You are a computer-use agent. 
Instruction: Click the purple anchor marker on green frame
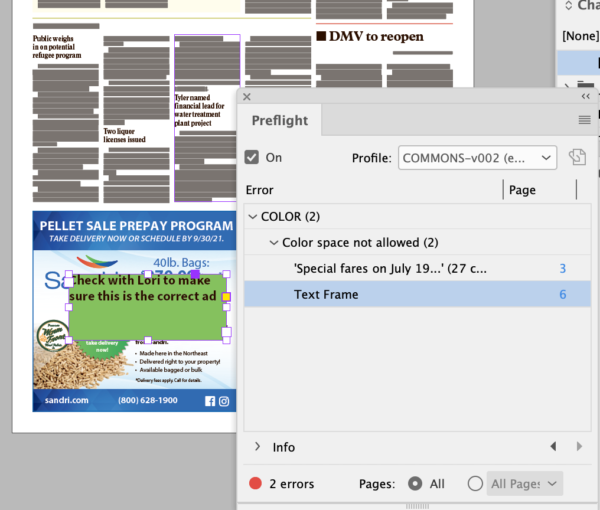click(195, 274)
